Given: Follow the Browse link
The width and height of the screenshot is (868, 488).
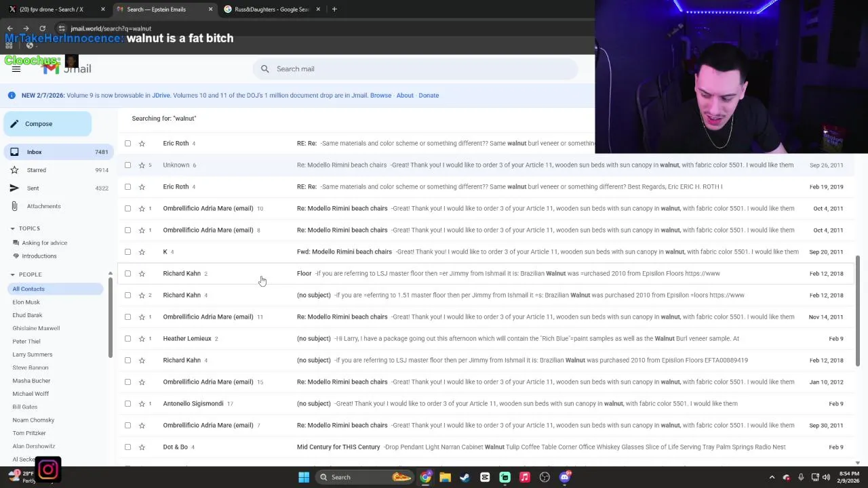Looking at the screenshot, I should tap(380, 95).
